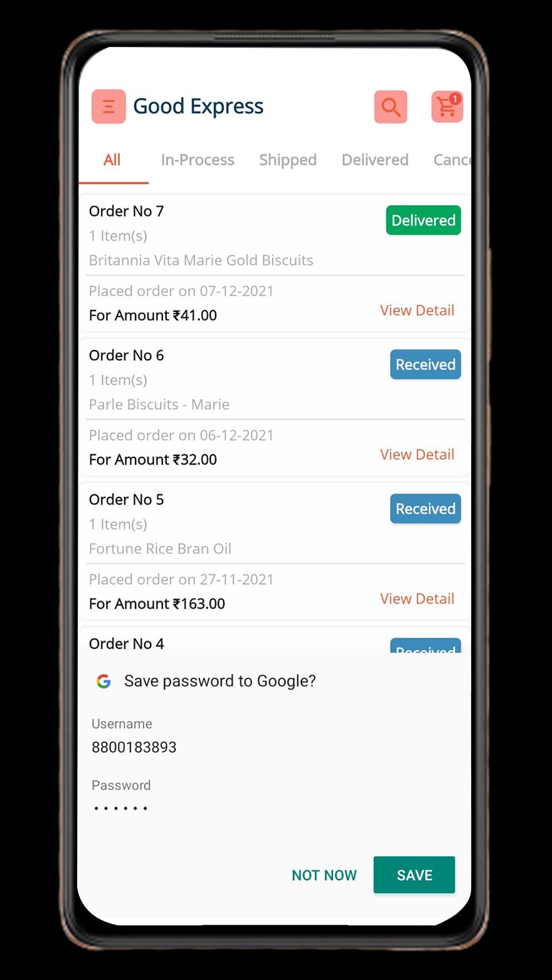This screenshot has width=552, height=980.
Task: Switch to the In-Process tab
Action: click(198, 160)
